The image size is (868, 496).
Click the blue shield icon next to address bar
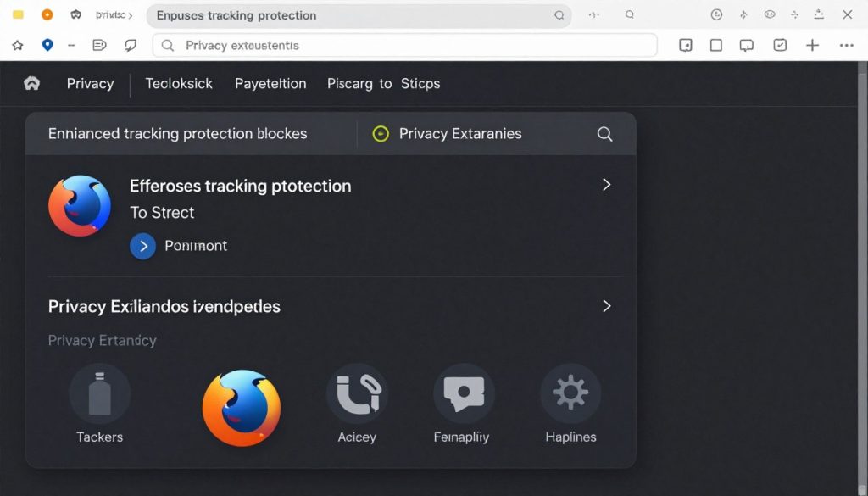pos(47,45)
